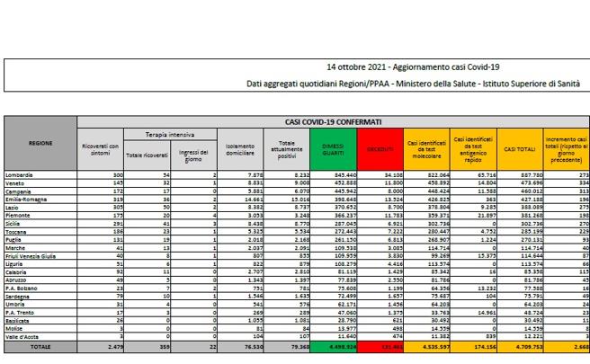Click the "TOTALE" row label
590x364 pixels.
[40, 347]
